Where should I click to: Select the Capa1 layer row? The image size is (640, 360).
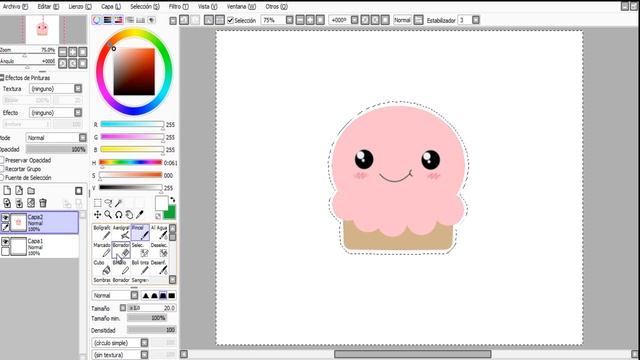pos(40,247)
